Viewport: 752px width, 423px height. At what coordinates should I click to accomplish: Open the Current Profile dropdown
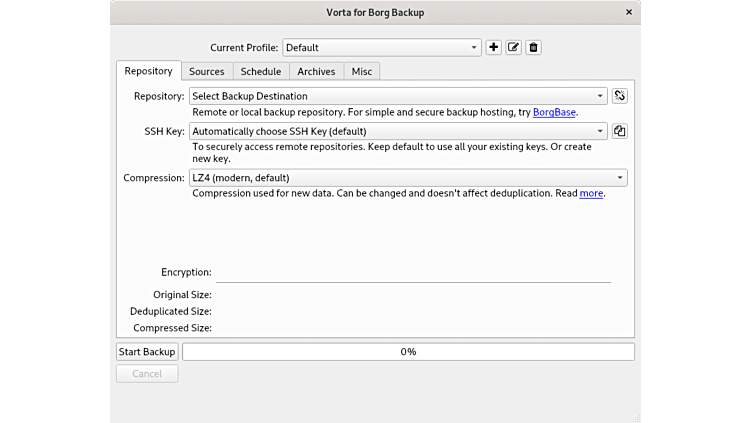382,47
